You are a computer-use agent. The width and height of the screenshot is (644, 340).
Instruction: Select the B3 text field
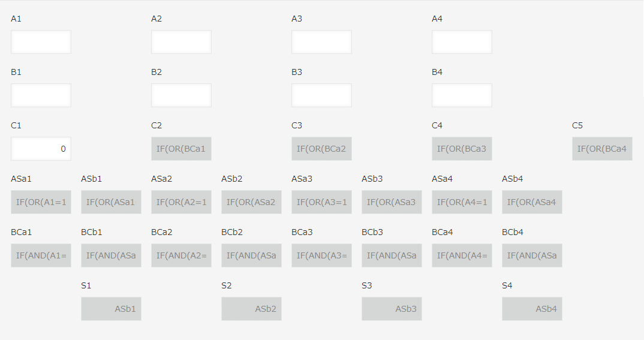pyautogui.click(x=321, y=95)
